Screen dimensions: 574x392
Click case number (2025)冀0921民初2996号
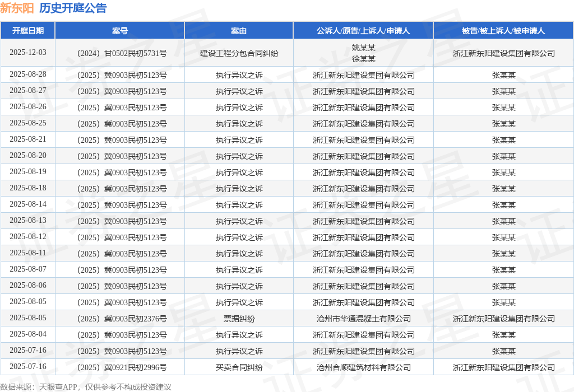pos(122,367)
